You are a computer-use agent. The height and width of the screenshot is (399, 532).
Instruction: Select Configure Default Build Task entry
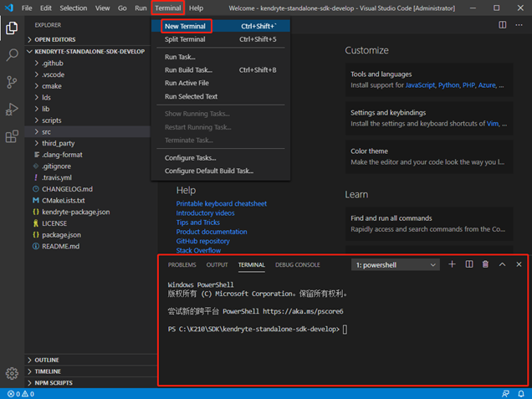[221, 171]
